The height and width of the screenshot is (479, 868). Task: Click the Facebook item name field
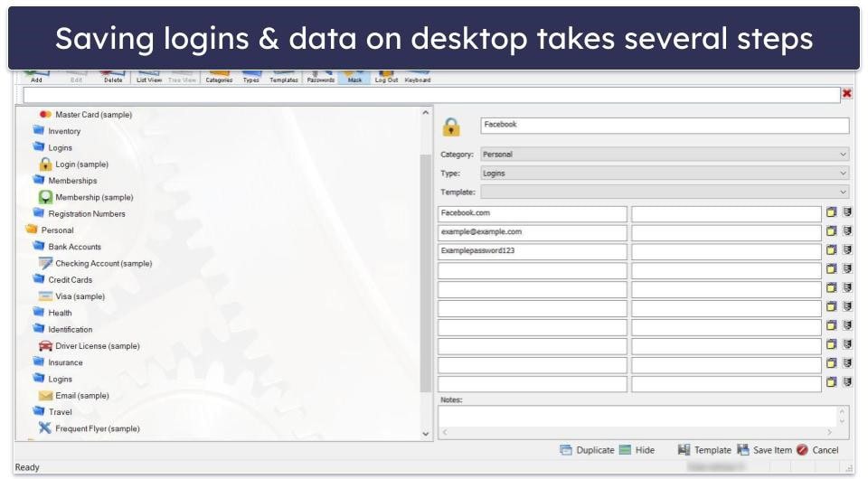pos(665,126)
